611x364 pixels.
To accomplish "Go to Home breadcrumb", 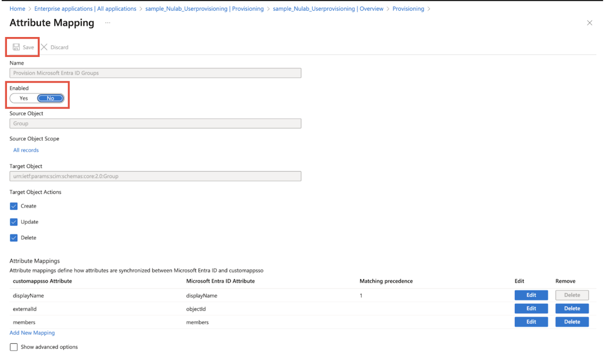I will [x=17, y=9].
